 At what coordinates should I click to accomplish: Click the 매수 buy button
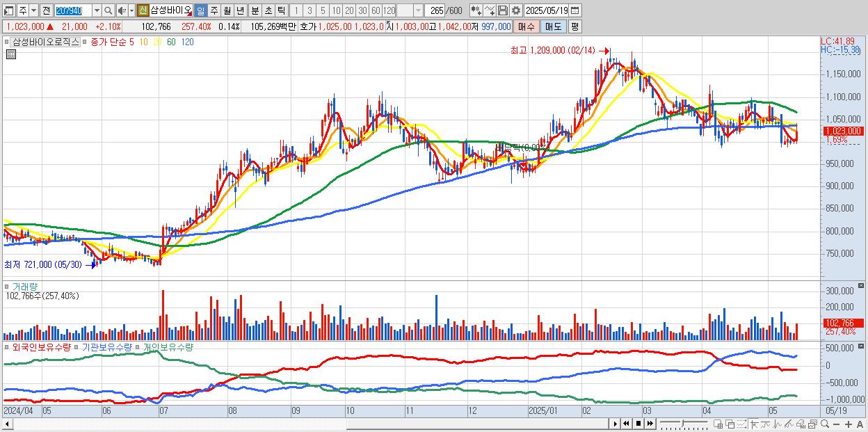pyautogui.click(x=527, y=26)
